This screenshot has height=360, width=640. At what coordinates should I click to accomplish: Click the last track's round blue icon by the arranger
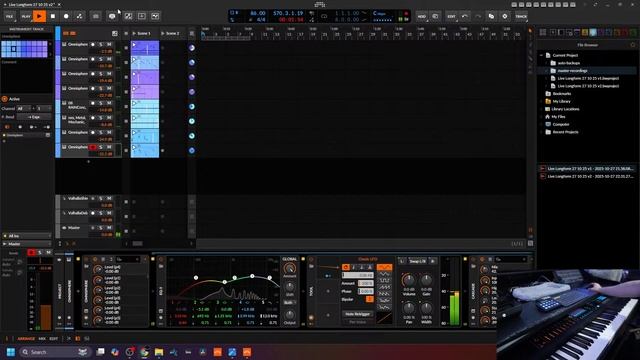192,151
